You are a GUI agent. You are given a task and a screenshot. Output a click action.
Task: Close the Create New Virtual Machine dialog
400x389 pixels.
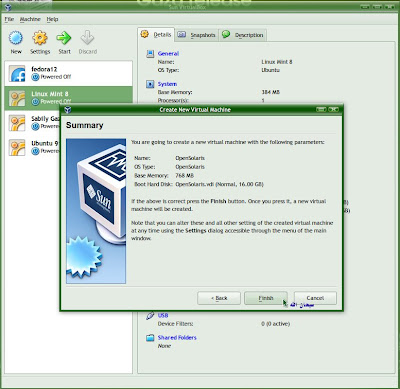[333, 109]
